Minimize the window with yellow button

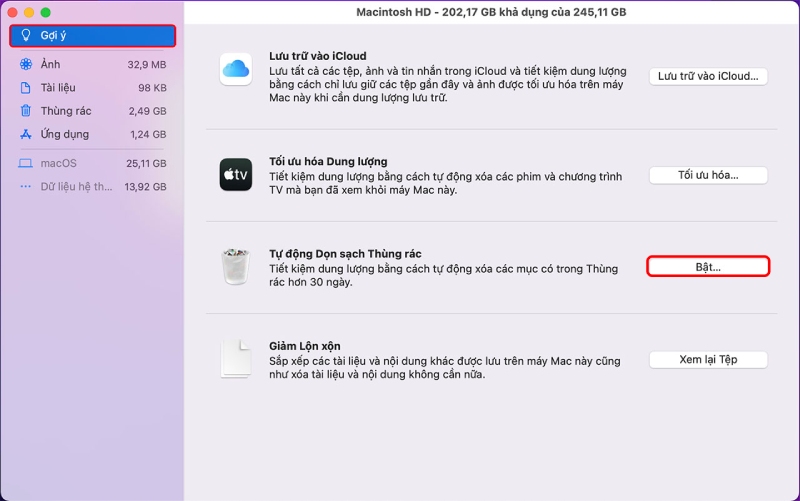[29, 12]
